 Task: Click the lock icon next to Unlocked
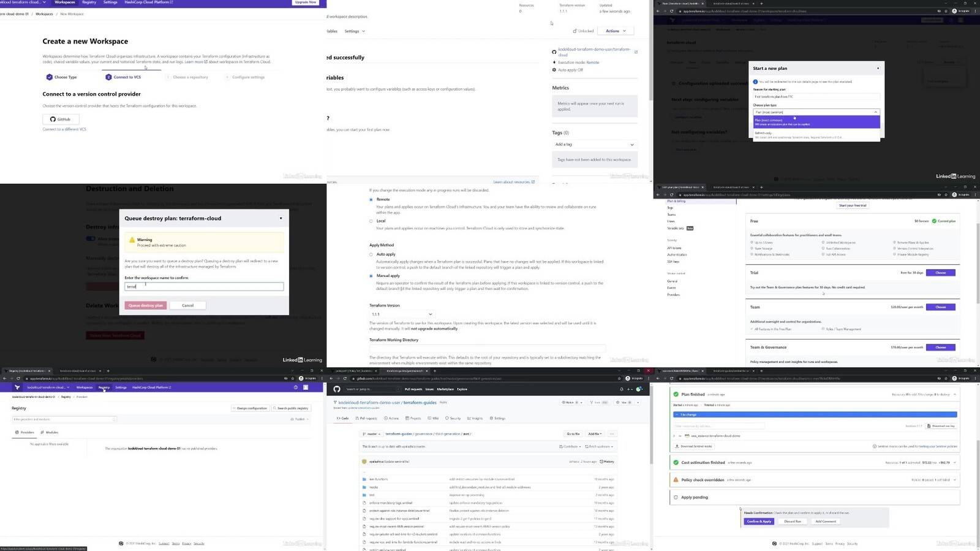[575, 31]
